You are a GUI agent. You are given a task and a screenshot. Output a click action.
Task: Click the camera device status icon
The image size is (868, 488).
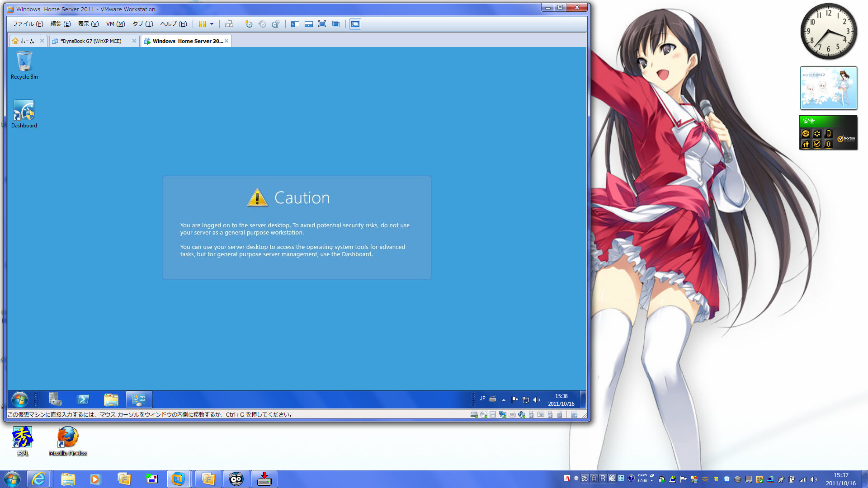coord(541,414)
